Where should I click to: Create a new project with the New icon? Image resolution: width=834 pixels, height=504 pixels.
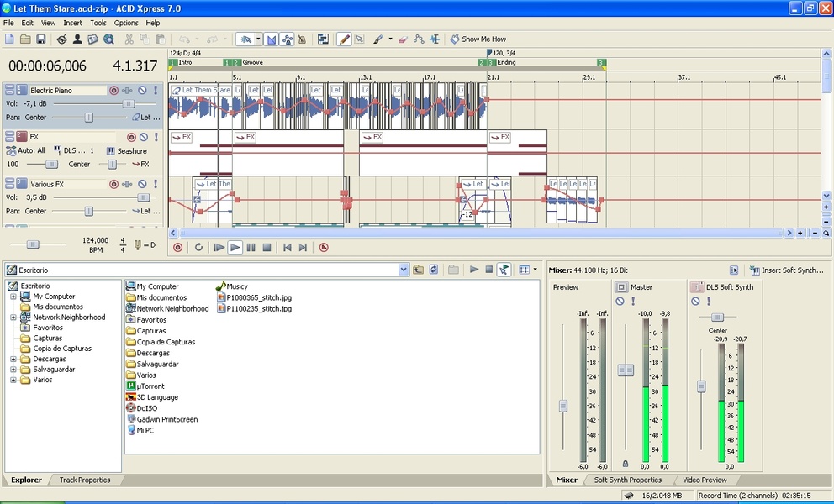(x=9, y=39)
